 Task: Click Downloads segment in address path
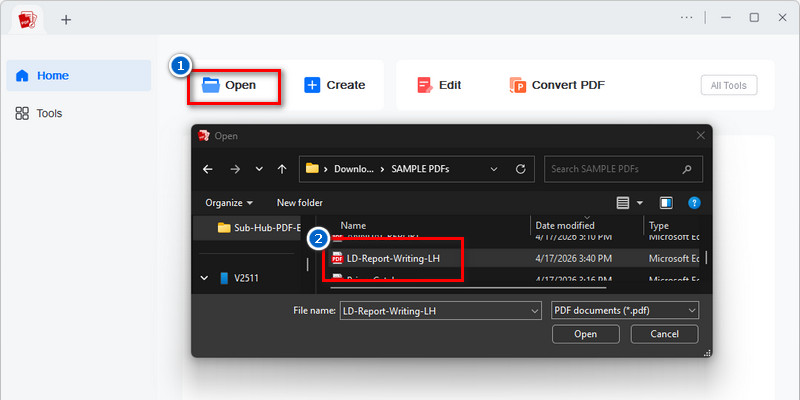[x=354, y=169]
